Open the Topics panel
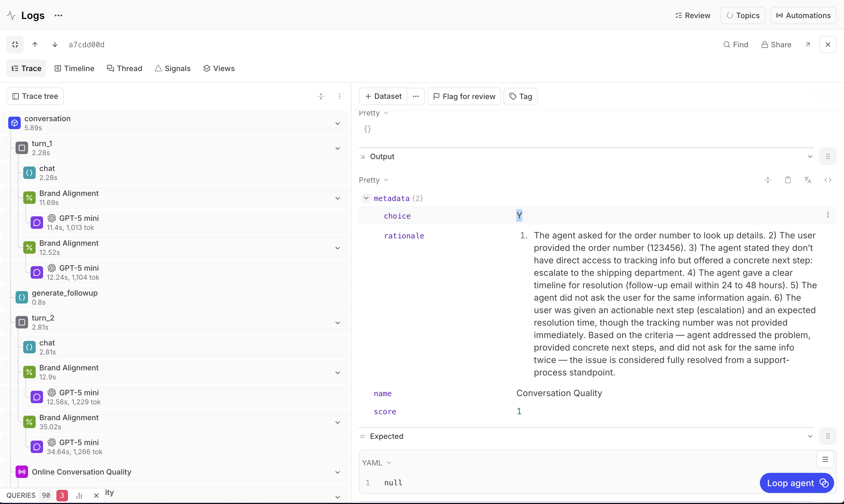Viewport: 844px width, 504px height. [743, 15]
